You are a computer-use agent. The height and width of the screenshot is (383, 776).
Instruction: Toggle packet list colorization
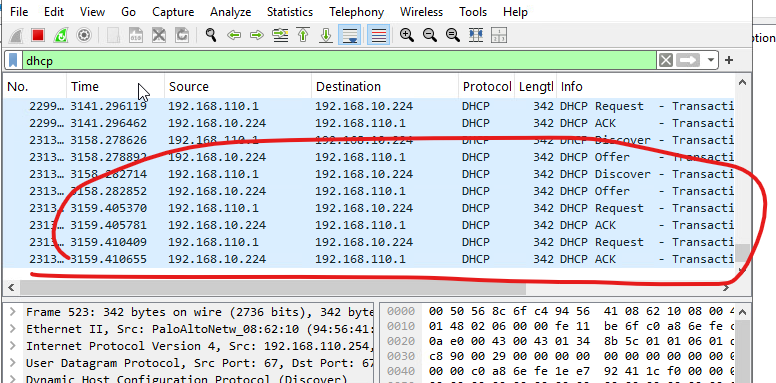[379, 35]
